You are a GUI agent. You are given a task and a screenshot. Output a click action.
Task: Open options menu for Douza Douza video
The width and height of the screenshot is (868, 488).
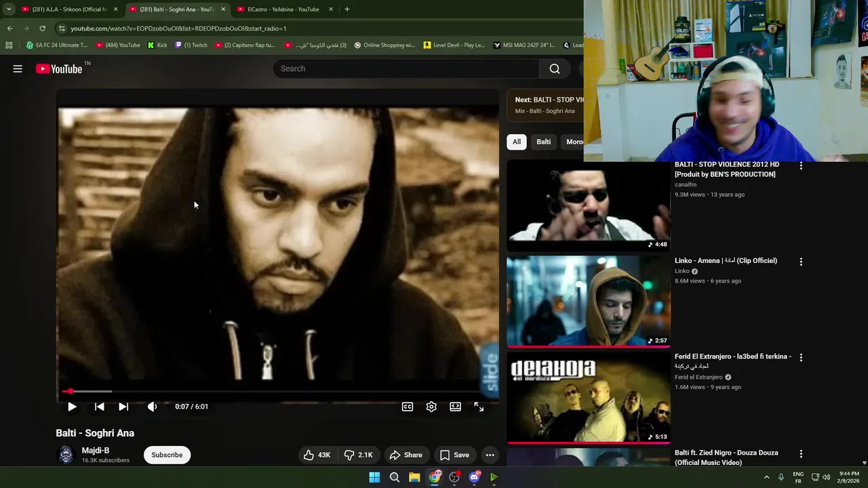pos(801,453)
